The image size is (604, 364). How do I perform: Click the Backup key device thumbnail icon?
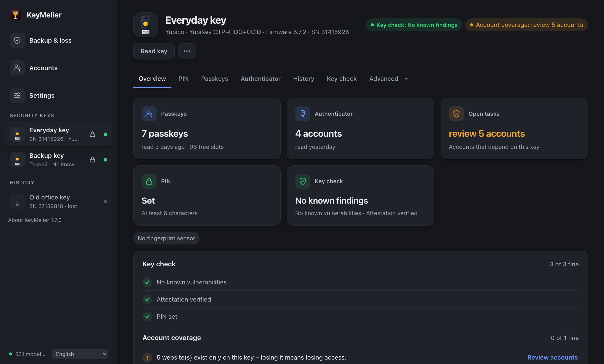coord(17,160)
